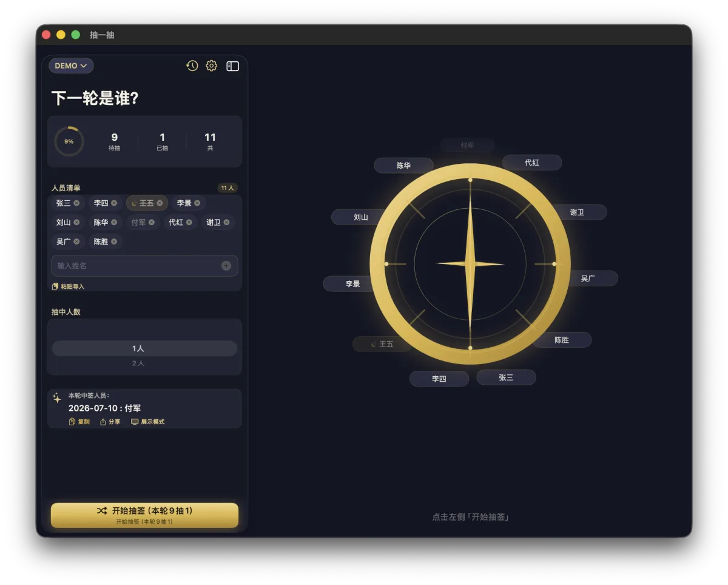The height and width of the screenshot is (585, 728).
Task: Copy the result with 复制
Action: (79, 422)
